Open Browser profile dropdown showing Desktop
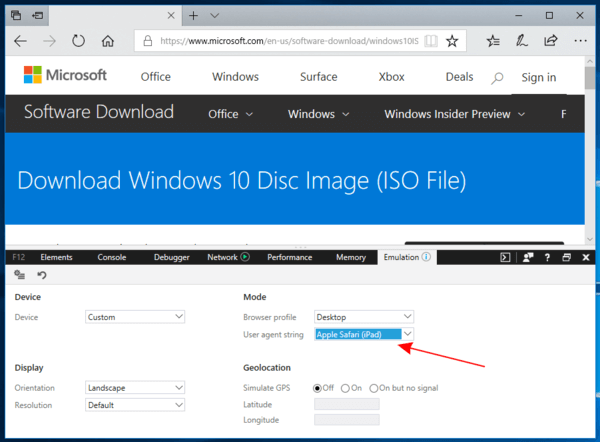The width and height of the screenshot is (600, 442). pyautogui.click(x=364, y=317)
